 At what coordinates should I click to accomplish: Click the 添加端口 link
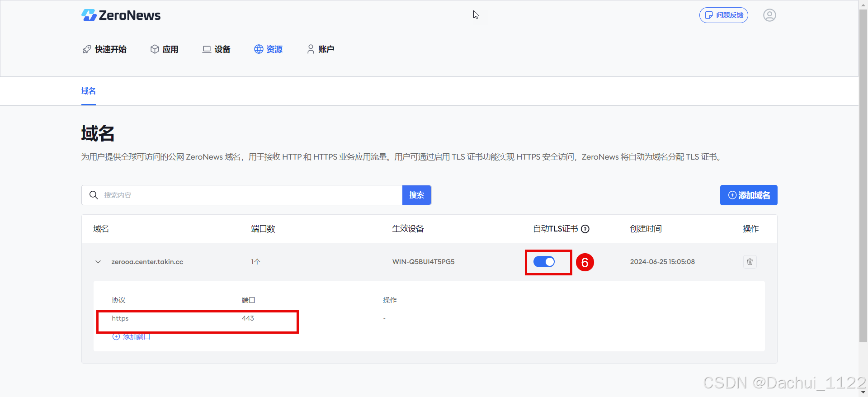tap(131, 336)
